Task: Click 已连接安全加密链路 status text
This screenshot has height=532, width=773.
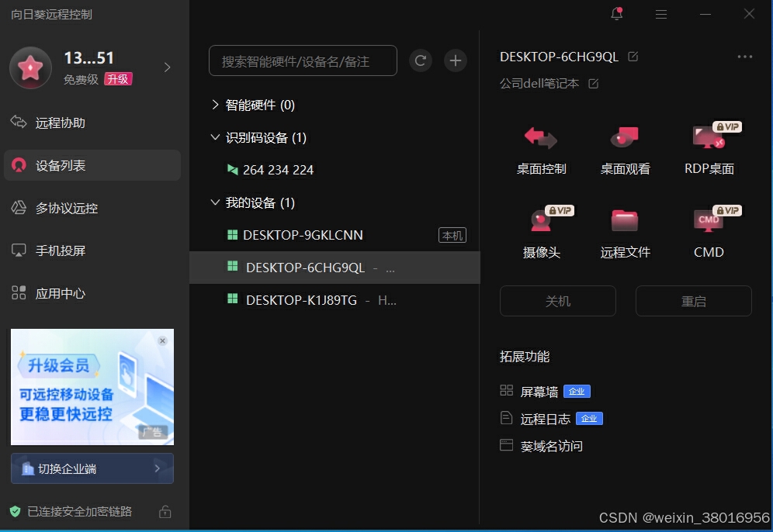Action: coord(79,512)
